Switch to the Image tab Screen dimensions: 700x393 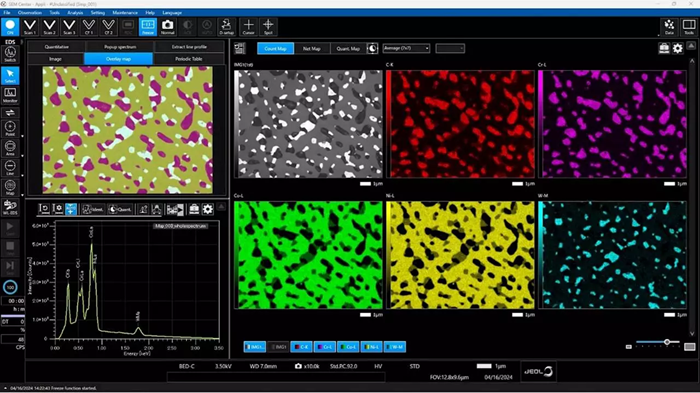(x=55, y=59)
